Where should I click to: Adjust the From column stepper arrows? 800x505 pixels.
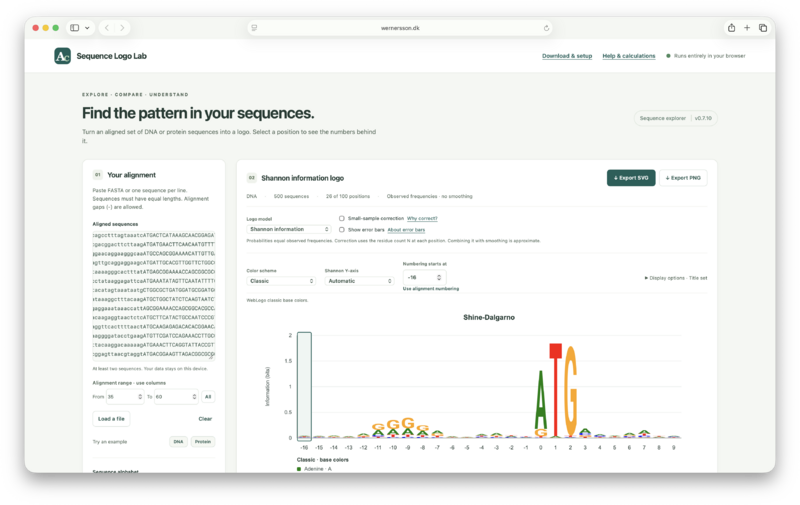(x=140, y=397)
